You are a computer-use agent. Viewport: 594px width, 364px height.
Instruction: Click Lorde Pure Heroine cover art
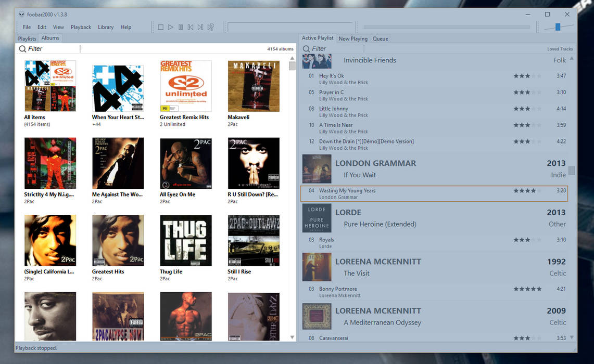coord(317,218)
